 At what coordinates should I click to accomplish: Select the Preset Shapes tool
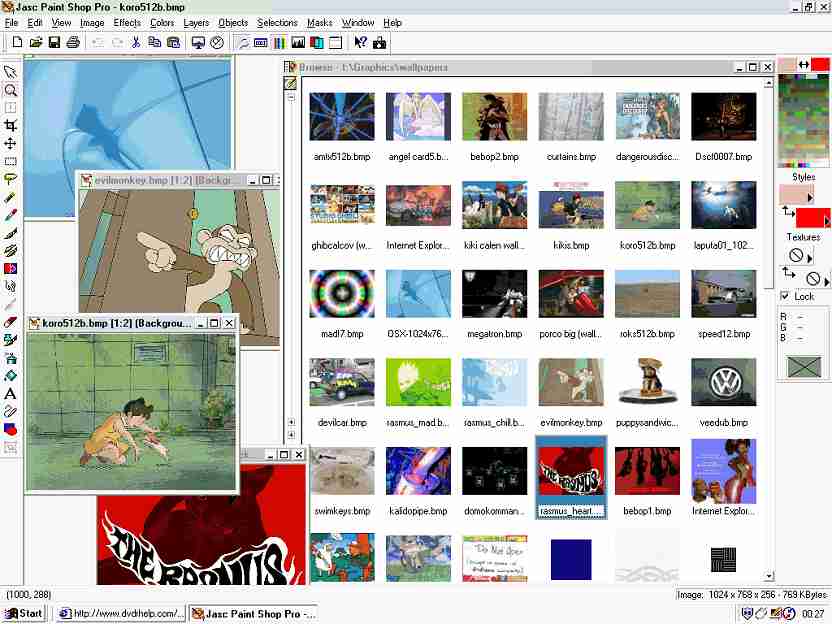coord(10,429)
